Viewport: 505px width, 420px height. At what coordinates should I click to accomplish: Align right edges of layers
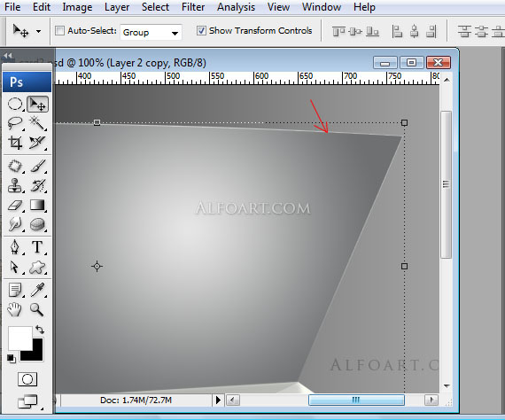(431, 31)
